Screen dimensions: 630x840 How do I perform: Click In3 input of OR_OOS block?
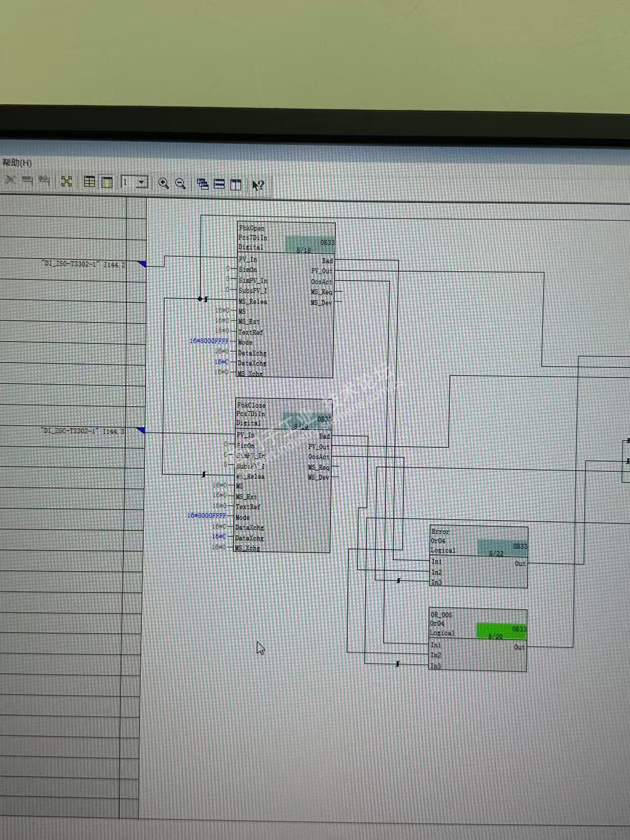(436, 666)
